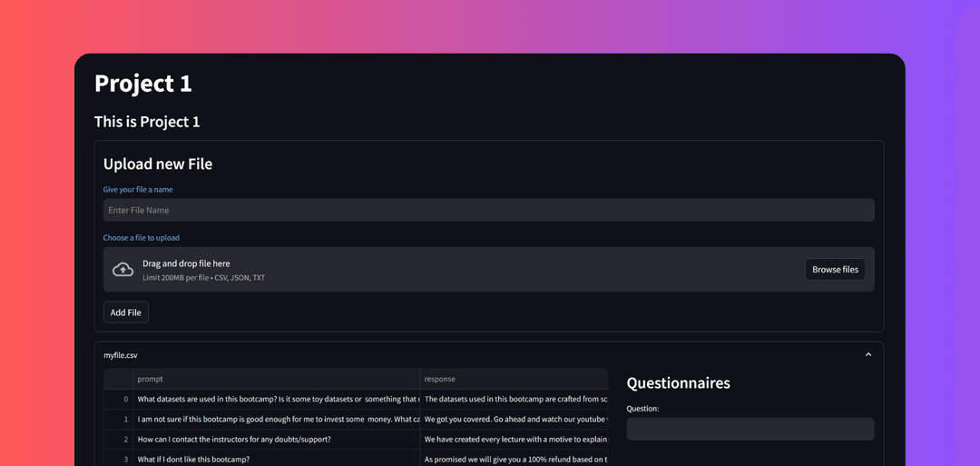This screenshot has width=980, height=466.
Task: Click the Add File button
Action: (125, 312)
